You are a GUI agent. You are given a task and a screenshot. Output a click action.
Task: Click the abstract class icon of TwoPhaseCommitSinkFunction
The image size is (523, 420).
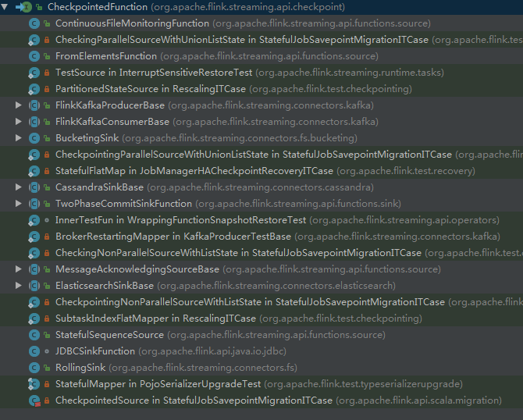pos(34,204)
